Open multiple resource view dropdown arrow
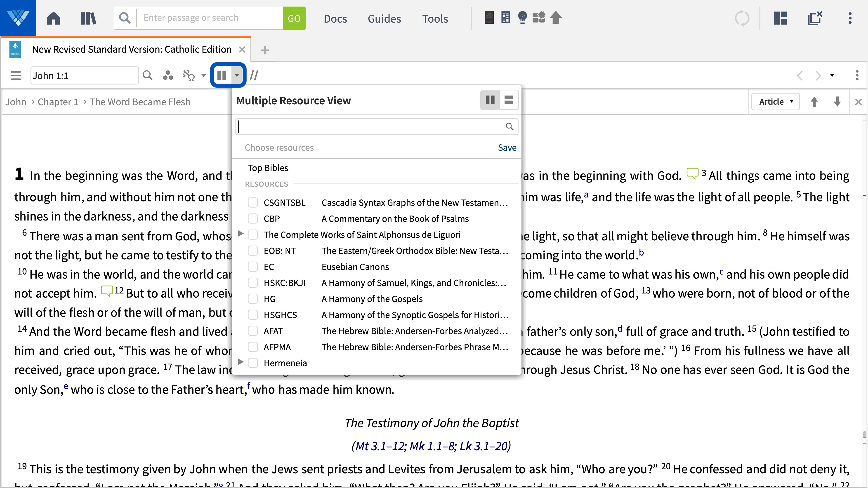 coord(237,75)
